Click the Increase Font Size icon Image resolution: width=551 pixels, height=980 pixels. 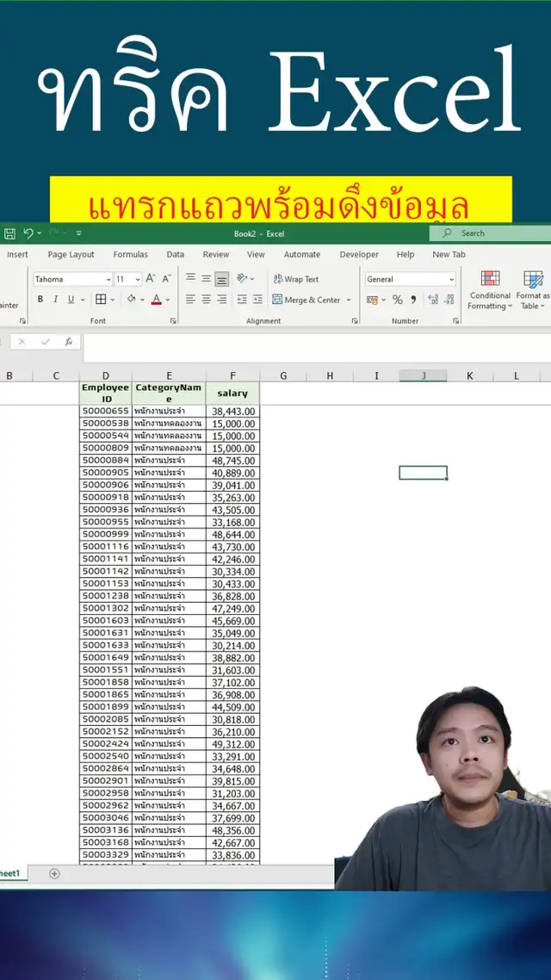coord(151,279)
